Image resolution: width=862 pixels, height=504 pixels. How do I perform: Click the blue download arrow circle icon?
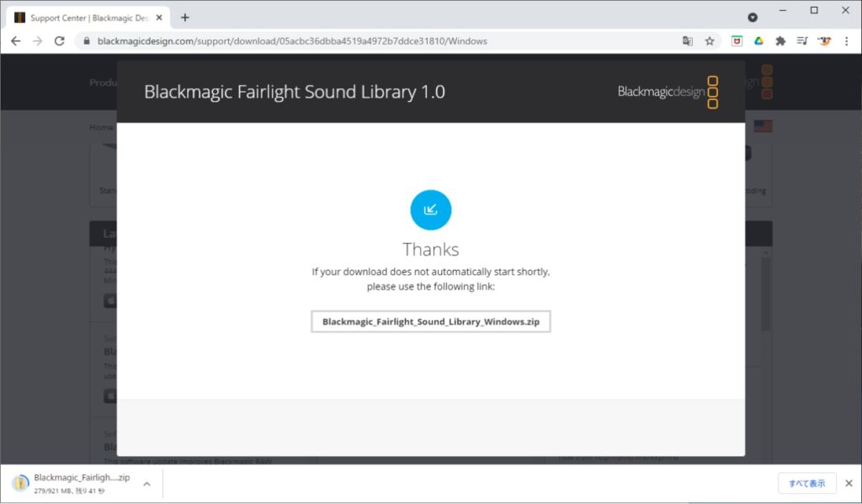tap(431, 210)
